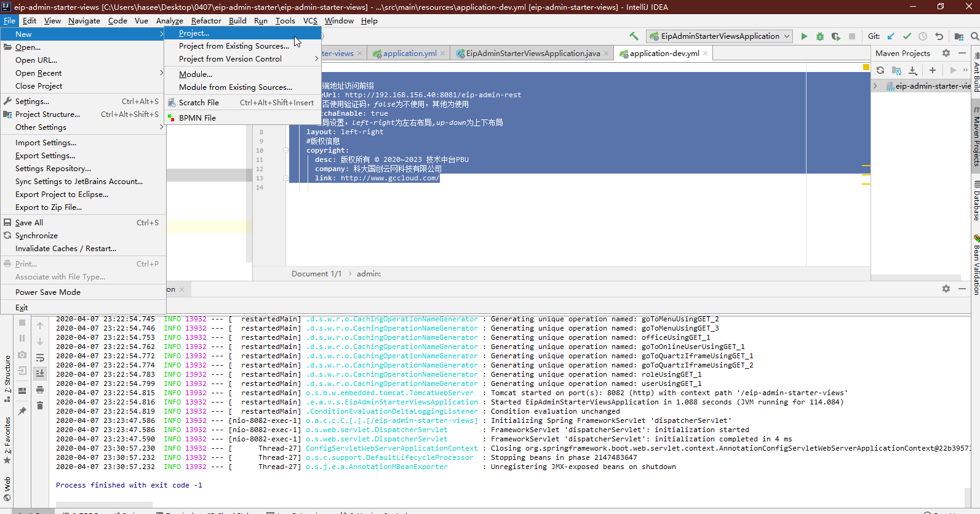Choose BPMN File menu entry
The image size is (980, 514).
[x=242, y=118]
